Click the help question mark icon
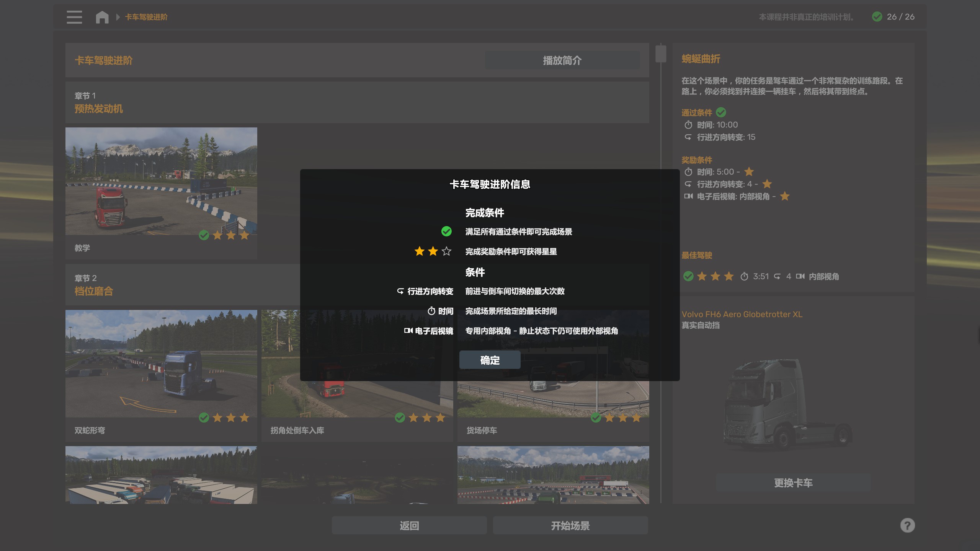The height and width of the screenshot is (551, 980). tap(907, 525)
